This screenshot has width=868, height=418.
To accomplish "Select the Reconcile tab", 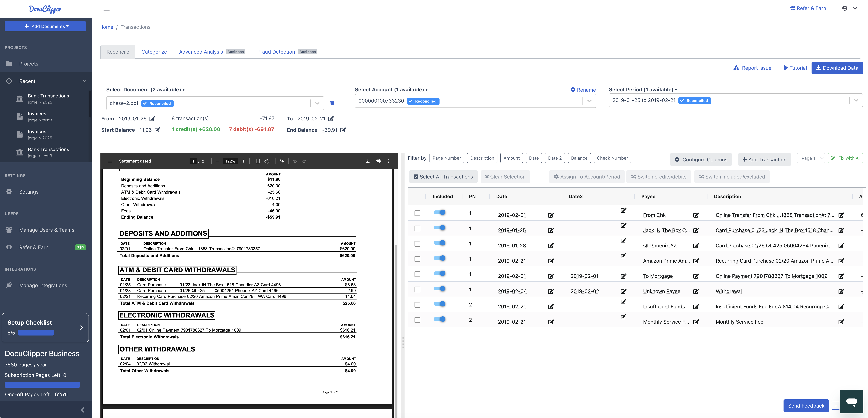I will pos(118,52).
